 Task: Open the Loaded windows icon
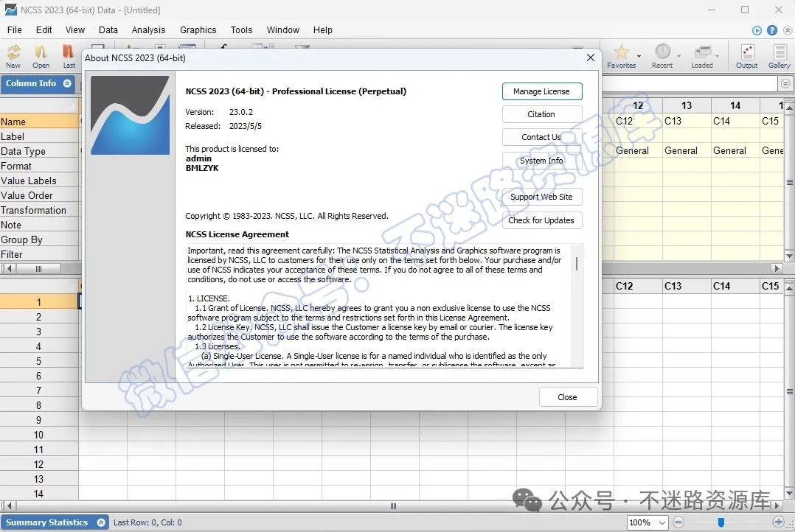tap(702, 56)
